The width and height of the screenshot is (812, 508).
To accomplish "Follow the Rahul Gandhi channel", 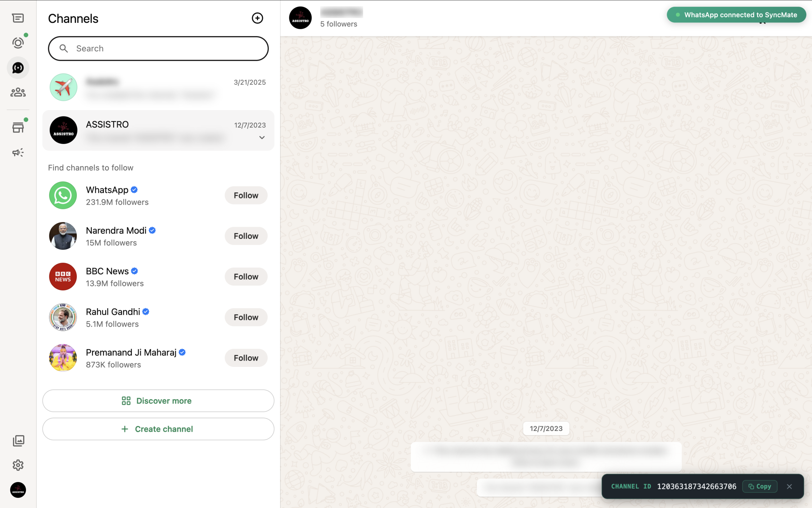I will tap(246, 317).
